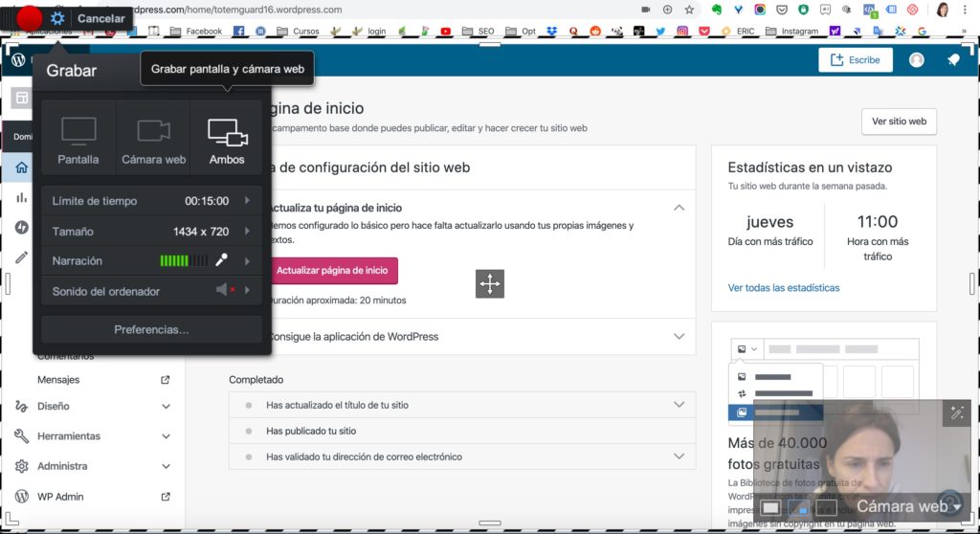Click the Escribe button in WordPress header
This screenshot has height=534, width=980.
pyautogui.click(x=855, y=60)
